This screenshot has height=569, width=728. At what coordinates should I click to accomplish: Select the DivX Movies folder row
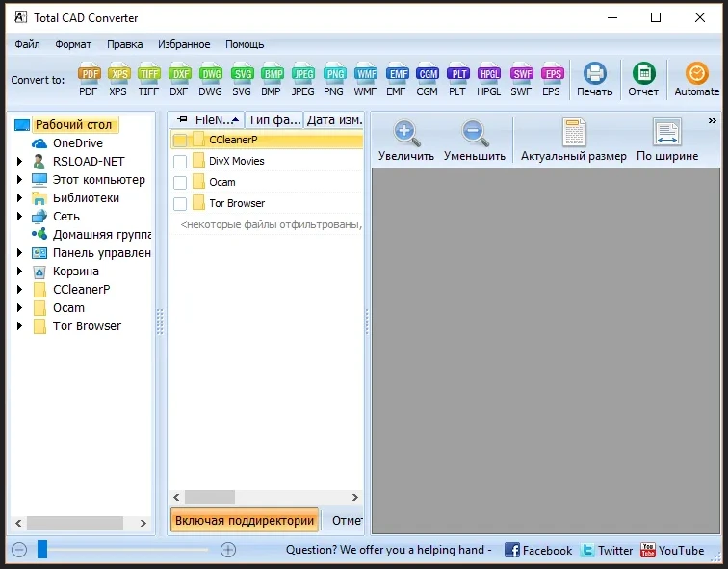267,161
